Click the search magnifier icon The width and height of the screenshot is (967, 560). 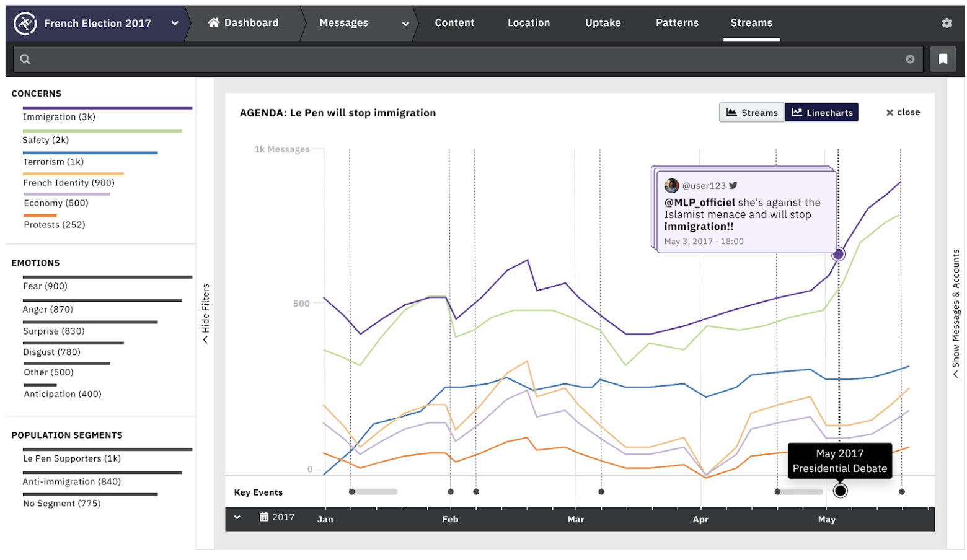[25, 59]
